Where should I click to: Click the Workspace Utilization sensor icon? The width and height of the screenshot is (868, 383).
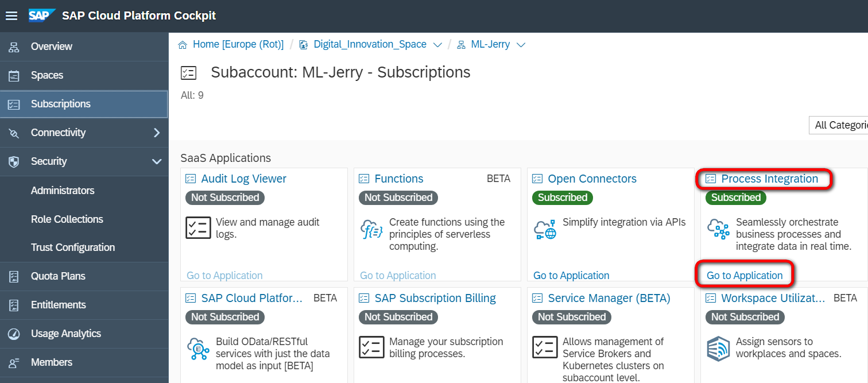tap(718, 349)
